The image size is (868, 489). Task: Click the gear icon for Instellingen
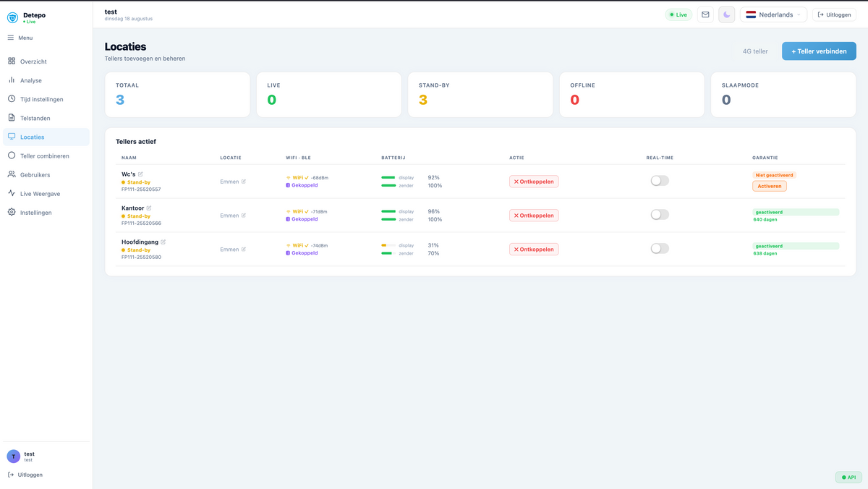(12, 213)
